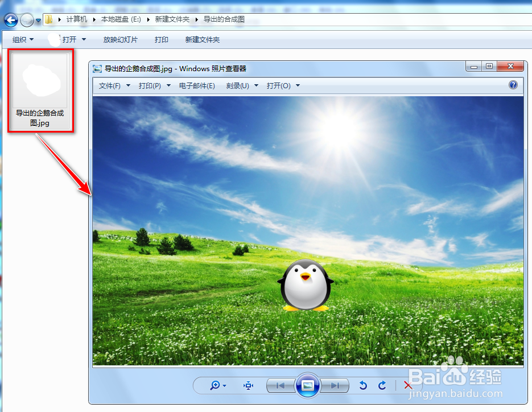Rotate the photo clockwise
The image size is (532, 412).
coord(382,385)
